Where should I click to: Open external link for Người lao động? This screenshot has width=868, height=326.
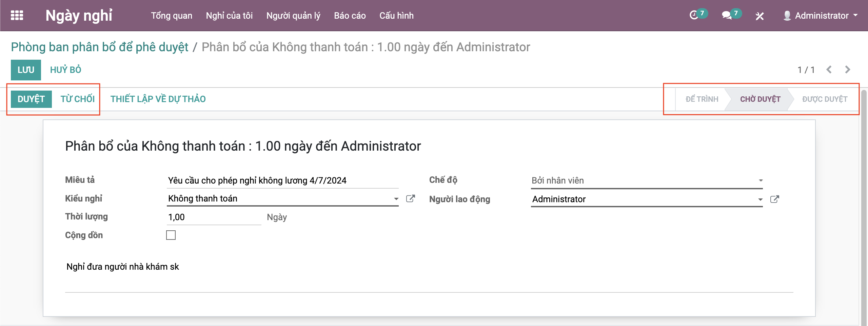tap(774, 199)
